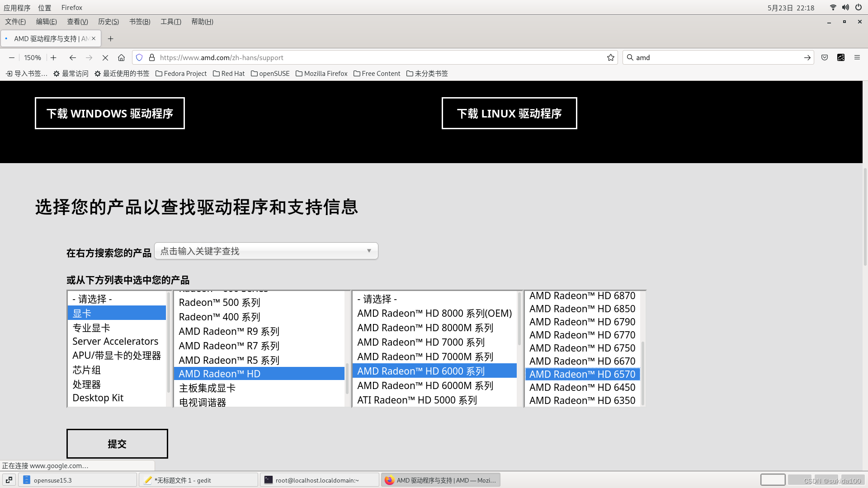The width and height of the screenshot is (868, 488).
Task: Click 下载 LINUX 驱动程序 button
Action: [x=509, y=113]
